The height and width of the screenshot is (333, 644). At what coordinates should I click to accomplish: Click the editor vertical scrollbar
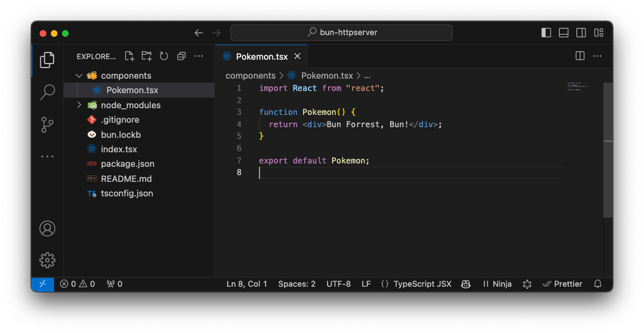coord(608,150)
